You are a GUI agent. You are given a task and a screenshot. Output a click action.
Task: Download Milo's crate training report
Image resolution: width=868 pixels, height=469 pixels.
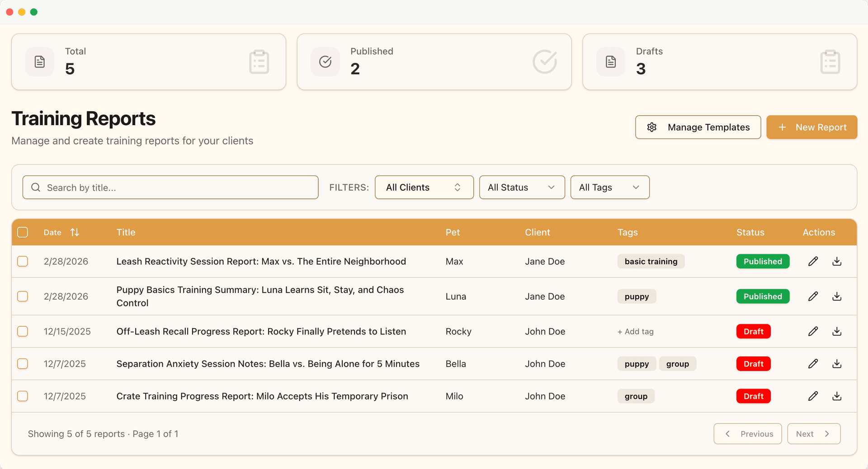tap(837, 396)
